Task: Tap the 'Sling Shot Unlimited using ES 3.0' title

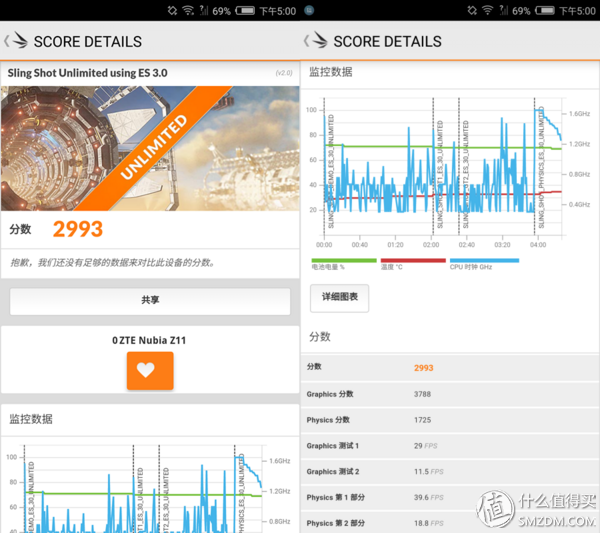Action: (87, 73)
